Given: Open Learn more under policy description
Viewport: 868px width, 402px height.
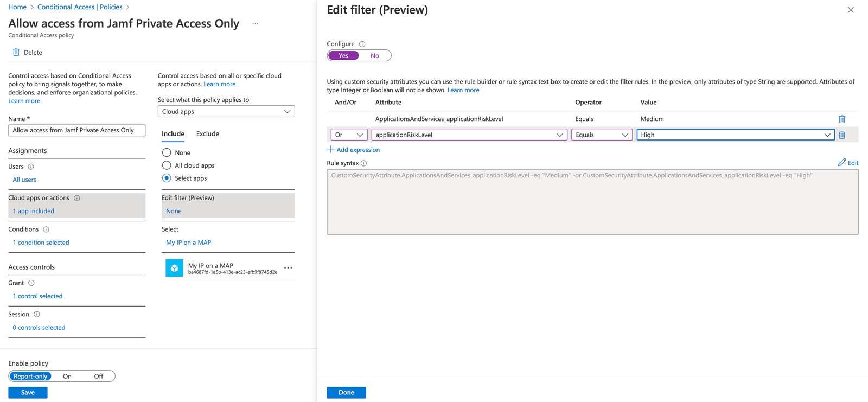Looking at the screenshot, I should (24, 101).
